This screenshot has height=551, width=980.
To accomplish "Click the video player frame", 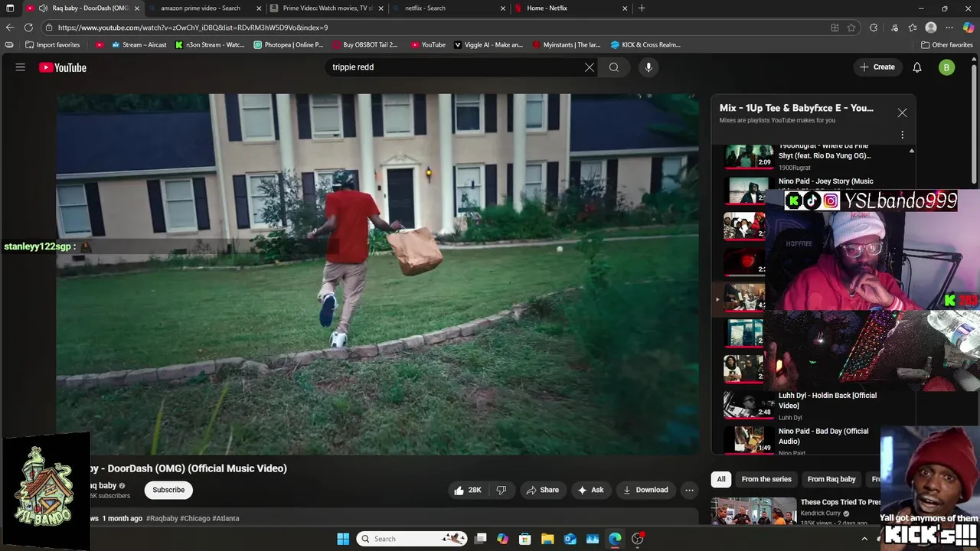I will [x=377, y=274].
